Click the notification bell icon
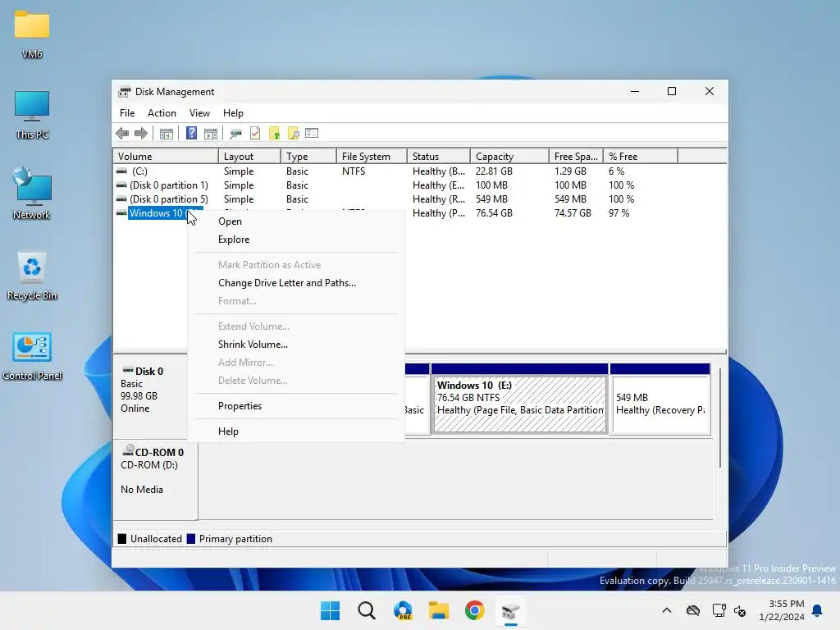The image size is (840, 630). [818, 610]
